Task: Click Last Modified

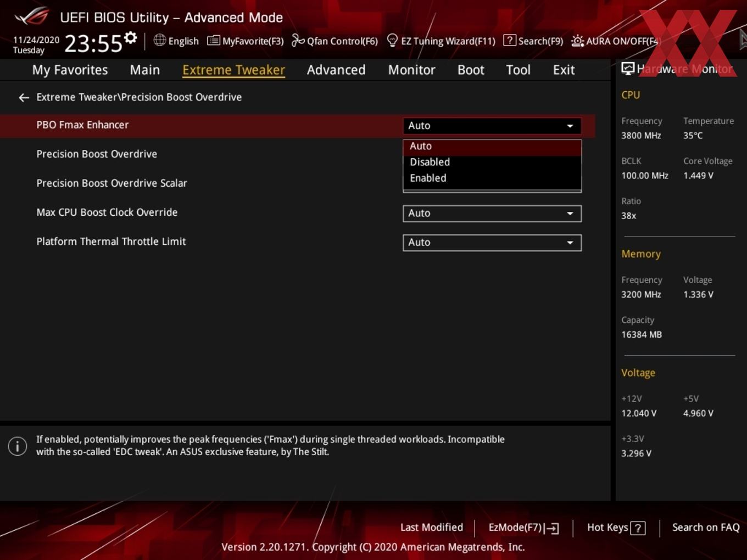Action: click(x=432, y=528)
